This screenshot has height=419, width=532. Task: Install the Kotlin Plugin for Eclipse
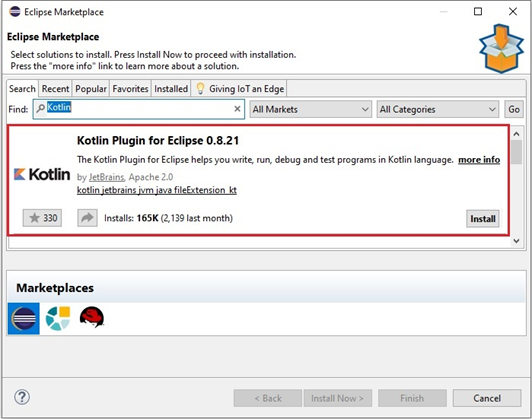click(x=482, y=219)
